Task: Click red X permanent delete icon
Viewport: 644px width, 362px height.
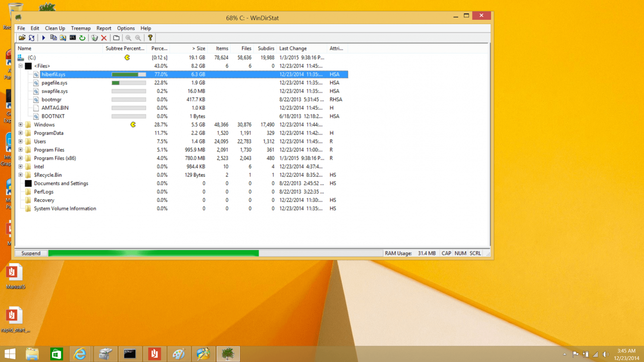Action: (104, 38)
